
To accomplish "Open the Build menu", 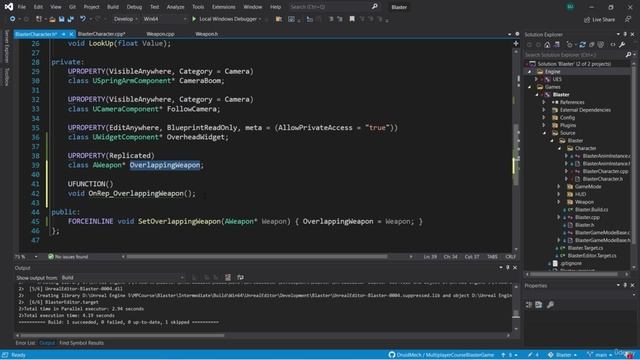I will click(x=113, y=7).
